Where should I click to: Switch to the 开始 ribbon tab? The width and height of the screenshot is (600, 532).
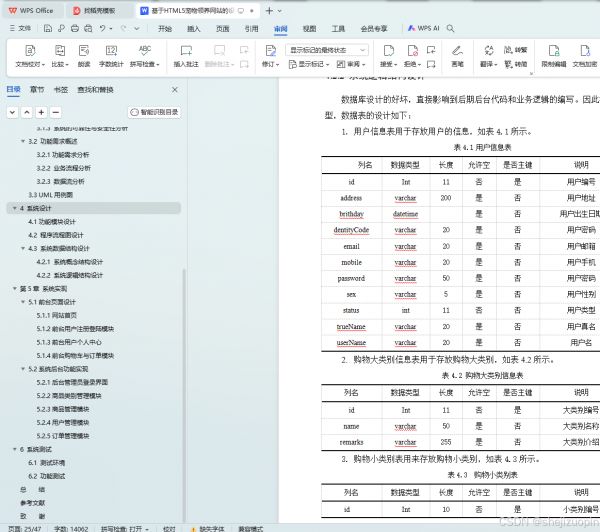tap(165, 28)
